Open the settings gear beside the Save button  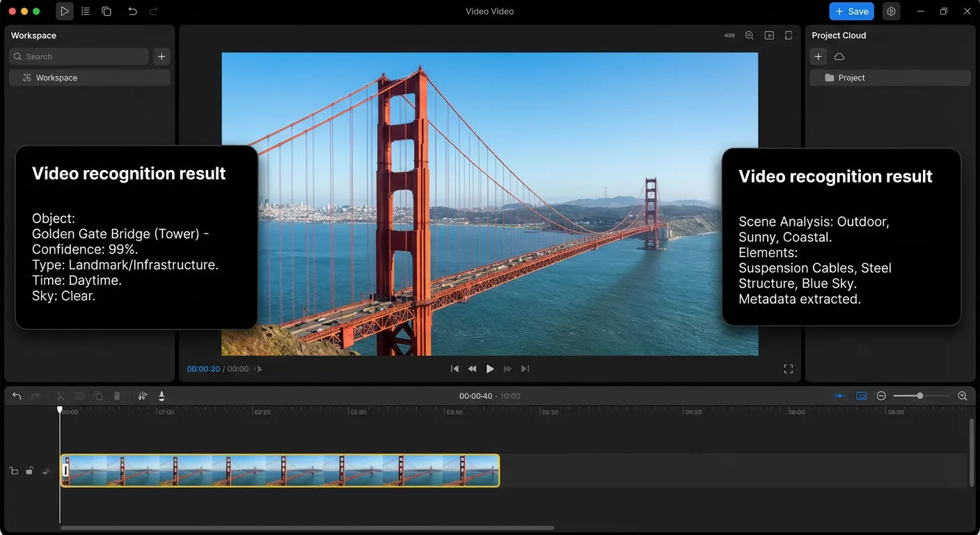coord(892,11)
